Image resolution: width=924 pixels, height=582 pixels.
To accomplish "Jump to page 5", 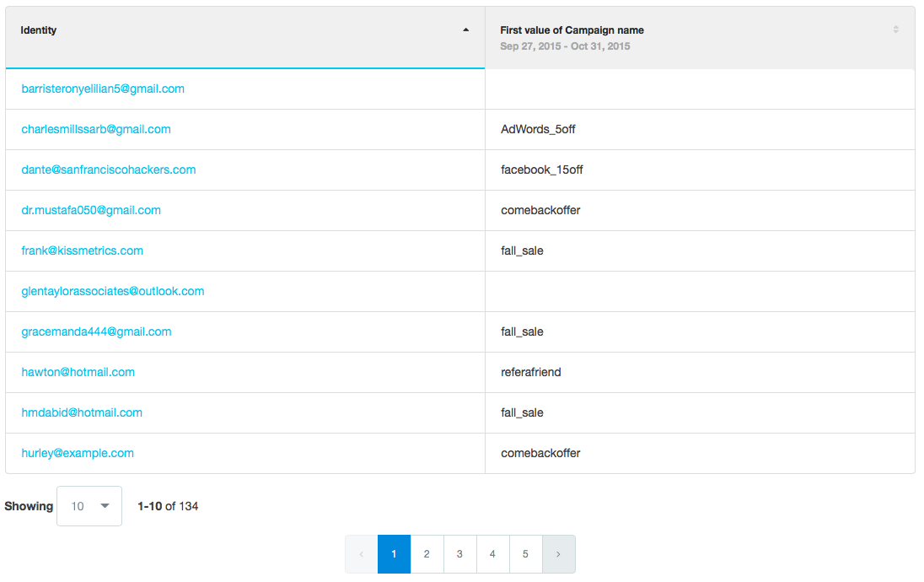I will 525,553.
